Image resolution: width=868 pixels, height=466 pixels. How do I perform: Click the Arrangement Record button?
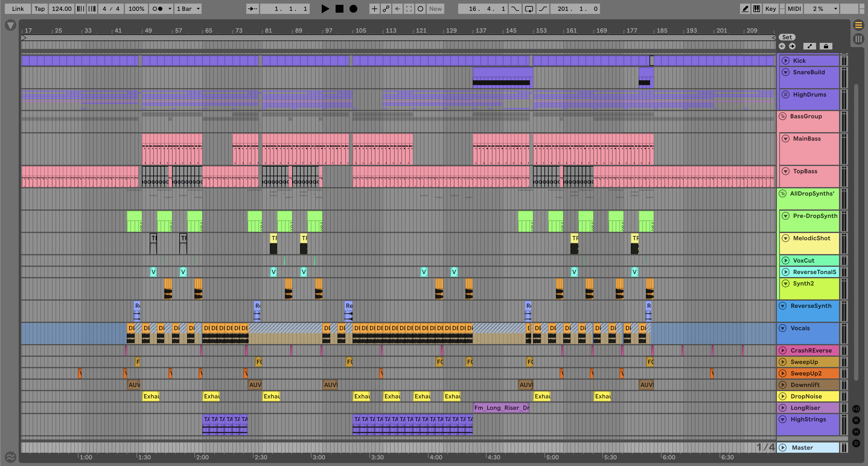coord(353,9)
